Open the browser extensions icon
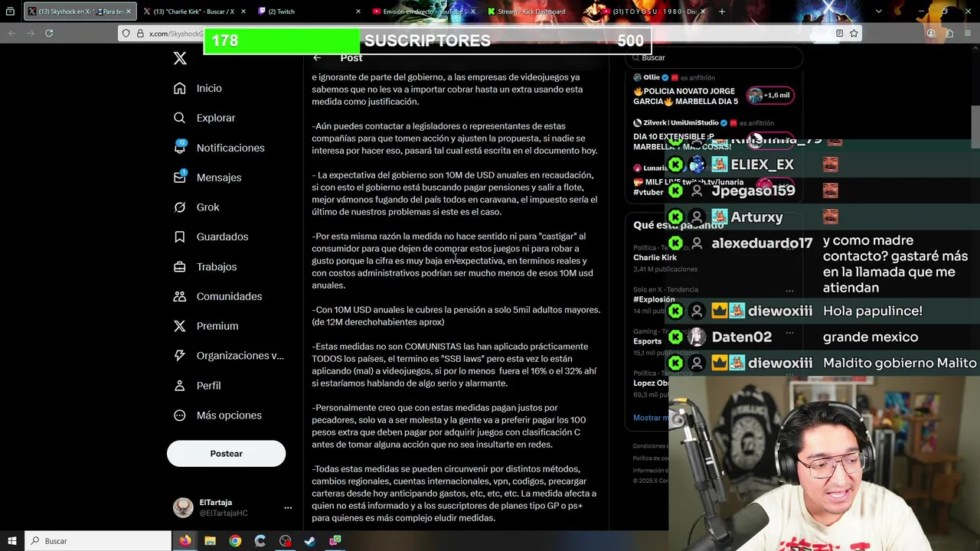980x551 pixels. (949, 33)
